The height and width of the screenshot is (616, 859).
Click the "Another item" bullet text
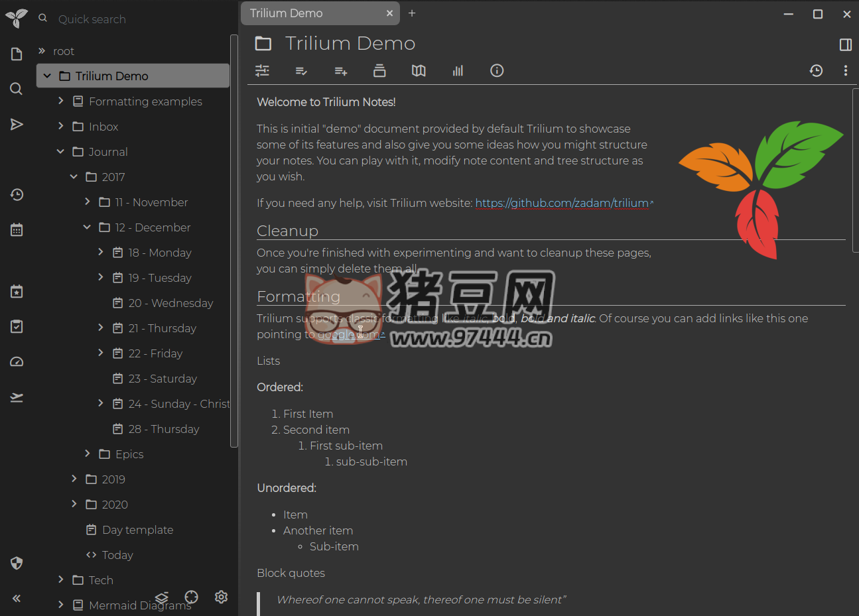318,530
